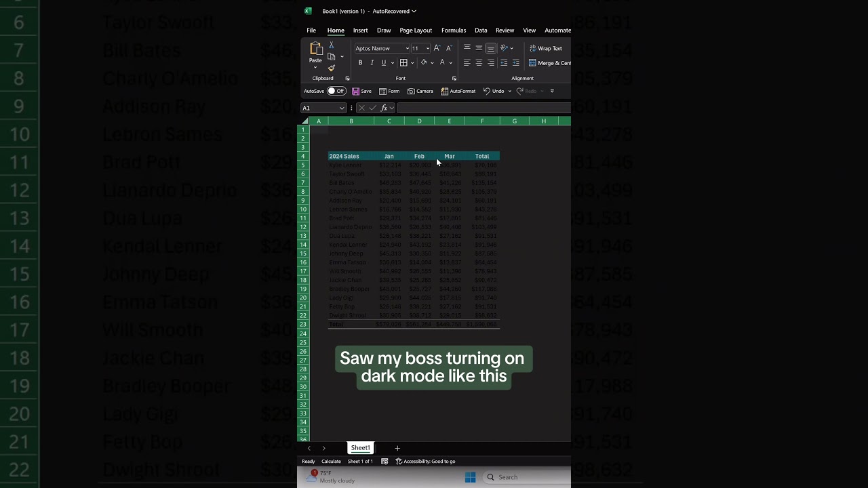Toggle Center alignment
The height and width of the screenshot is (488, 868).
479,62
